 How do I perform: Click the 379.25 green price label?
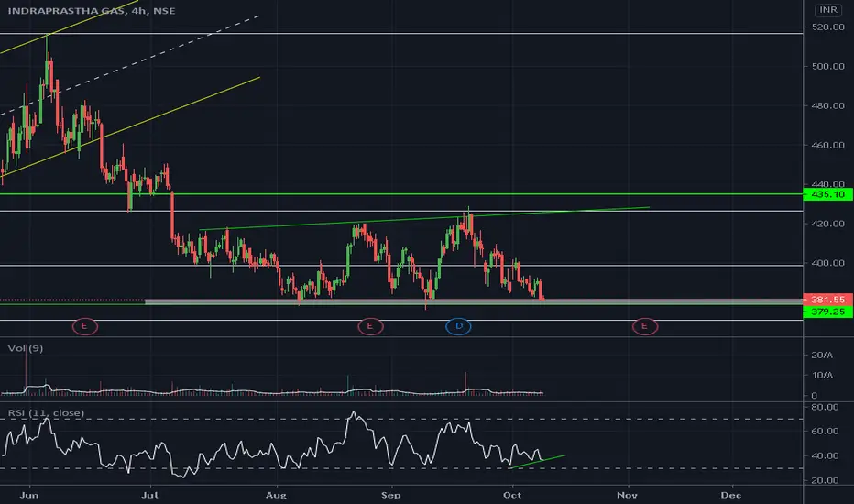827,312
